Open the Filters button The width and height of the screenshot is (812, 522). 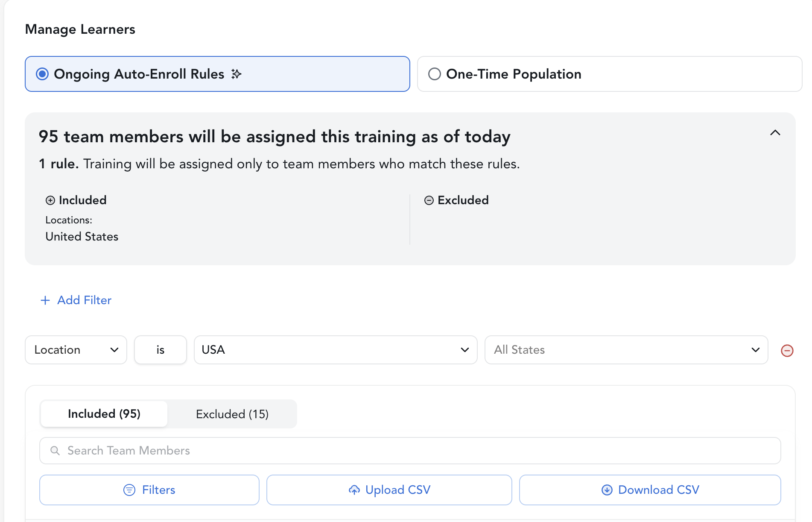point(149,490)
